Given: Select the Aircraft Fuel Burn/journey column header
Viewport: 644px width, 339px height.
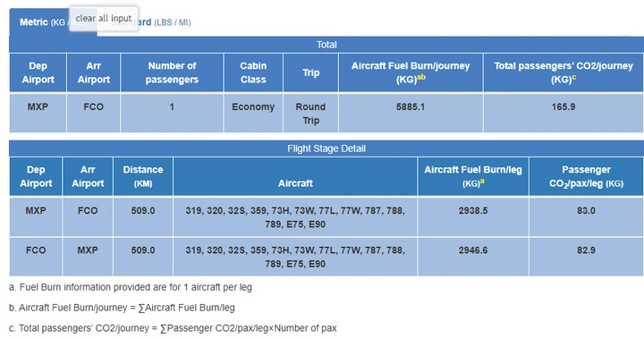Looking at the screenshot, I should (411, 72).
